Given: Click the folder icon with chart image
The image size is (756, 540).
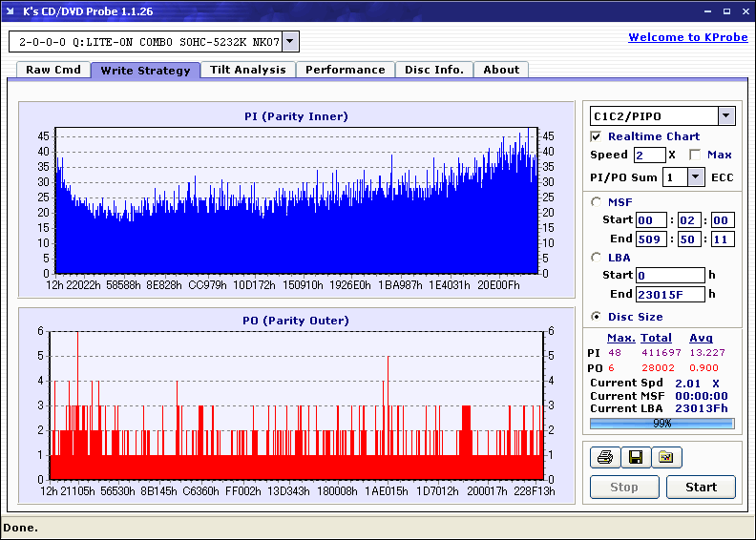Looking at the screenshot, I should tap(666, 458).
